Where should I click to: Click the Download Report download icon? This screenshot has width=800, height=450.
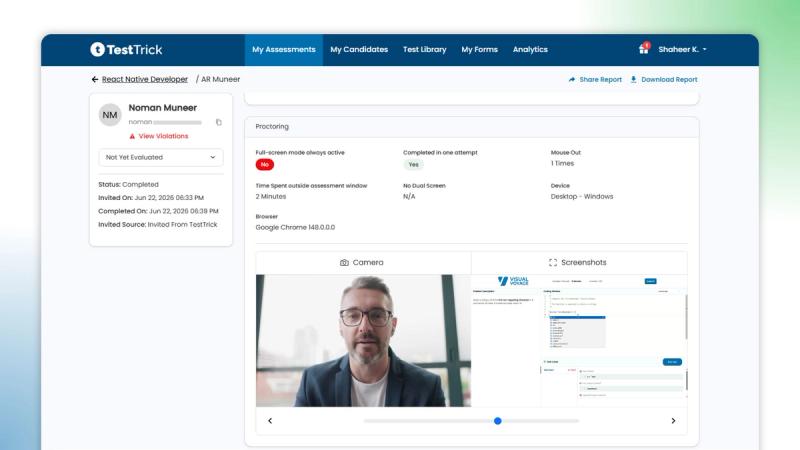pos(634,80)
